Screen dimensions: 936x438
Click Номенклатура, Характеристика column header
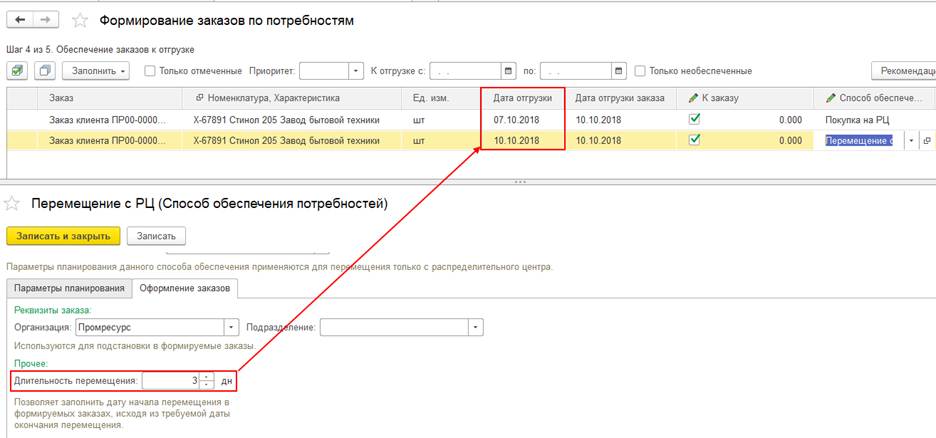pos(293,98)
